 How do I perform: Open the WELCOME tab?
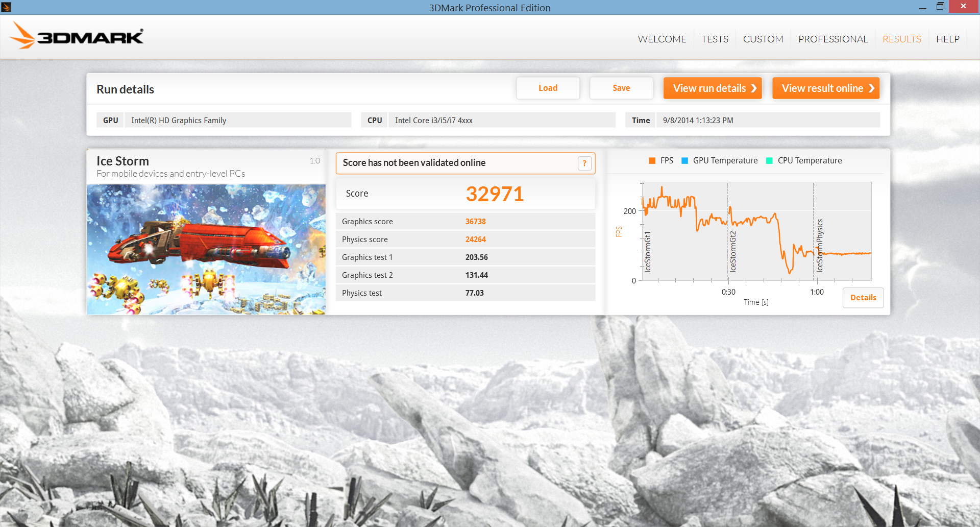[x=662, y=39]
